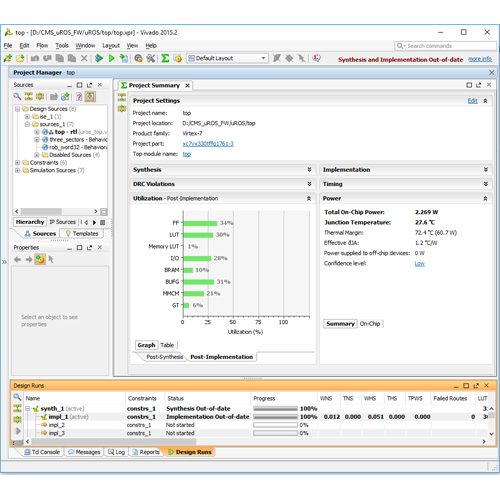Click Collapse All icon in Sources toolbar

coord(29,97)
